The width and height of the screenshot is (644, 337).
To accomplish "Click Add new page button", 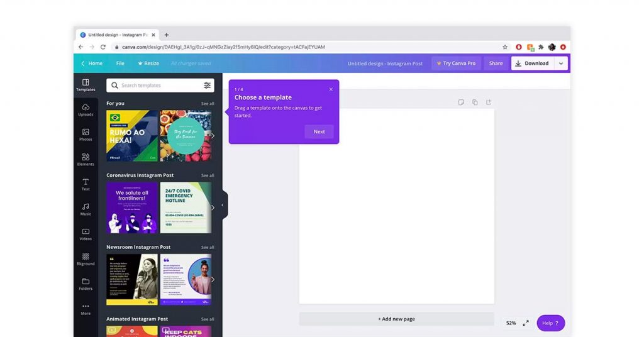I will [x=396, y=319].
